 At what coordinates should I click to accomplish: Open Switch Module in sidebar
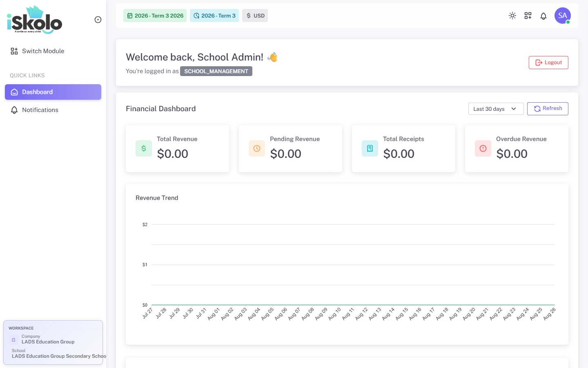coord(53,51)
